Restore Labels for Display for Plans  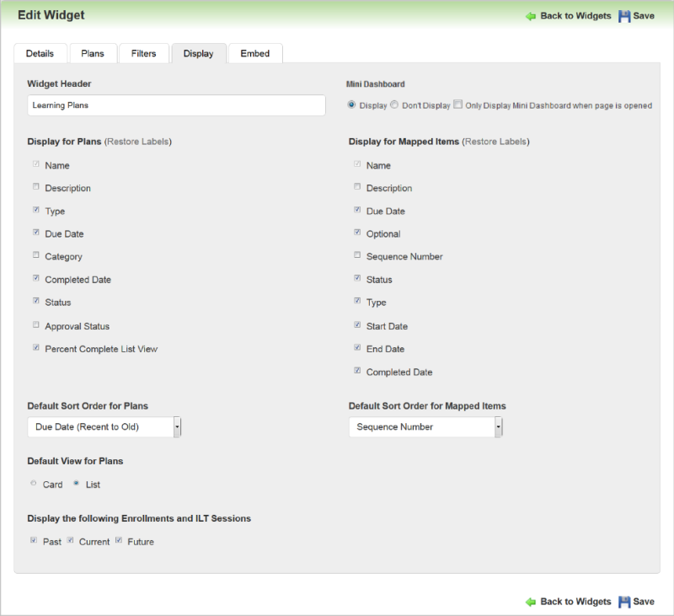pos(138,142)
